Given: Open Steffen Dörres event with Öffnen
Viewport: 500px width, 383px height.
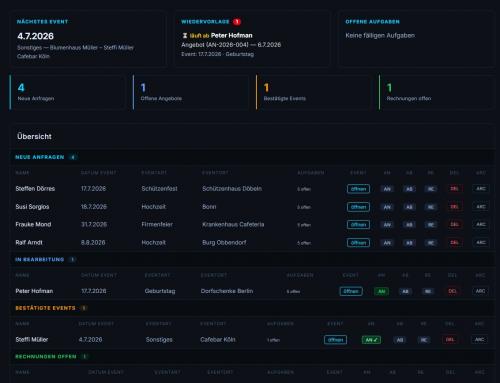Looking at the screenshot, I should pos(358,189).
